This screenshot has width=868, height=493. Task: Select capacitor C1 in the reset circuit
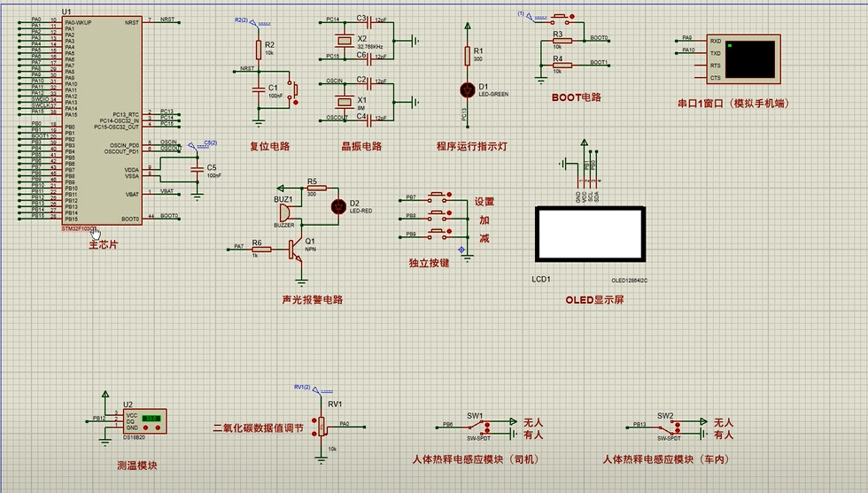click(258, 90)
